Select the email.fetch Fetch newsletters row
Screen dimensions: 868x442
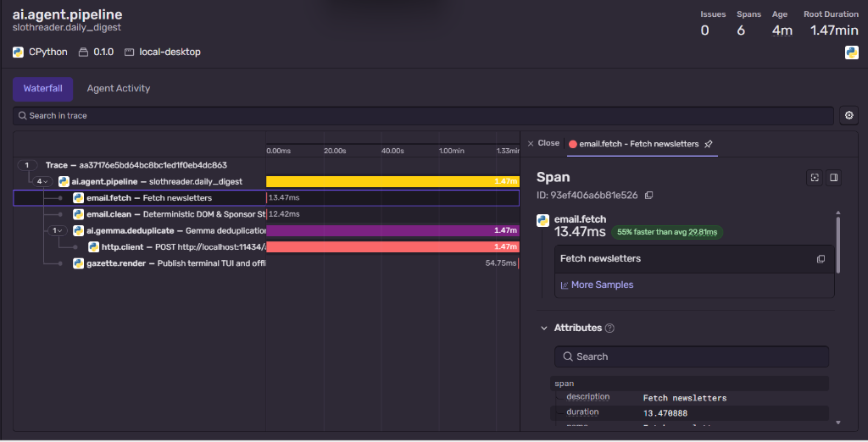[x=265, y=198]
